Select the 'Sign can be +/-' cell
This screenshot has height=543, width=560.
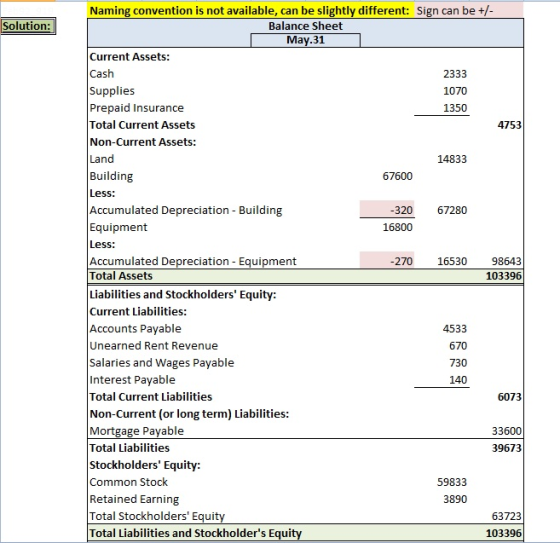(469, 11)
